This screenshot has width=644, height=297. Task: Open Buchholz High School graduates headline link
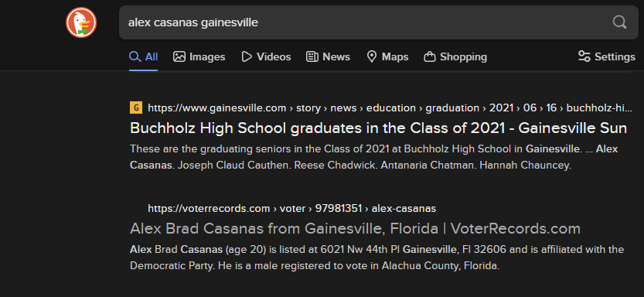pyautogui.click(x=378, y=128)
